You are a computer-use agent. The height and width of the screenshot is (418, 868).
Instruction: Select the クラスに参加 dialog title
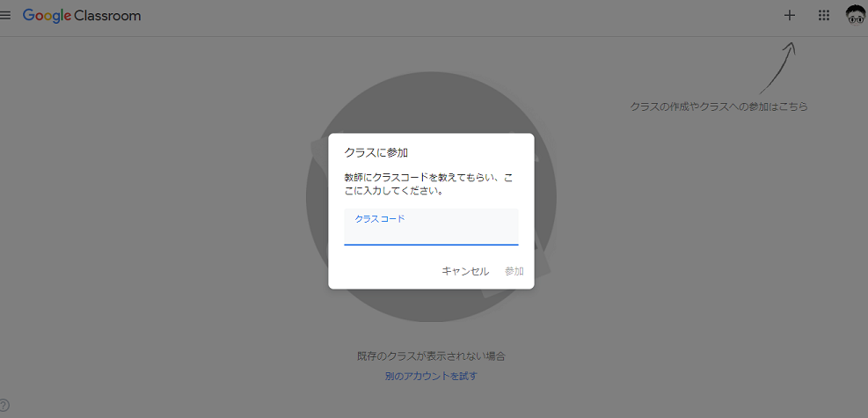click(376, 153)
